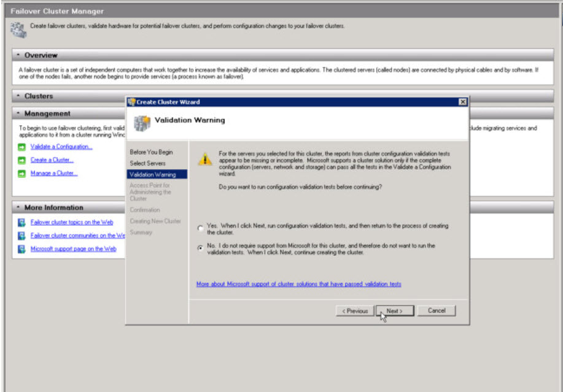Click the Summary wizard step
This screenshot has width=563, height=392.
tap(141, 233)
